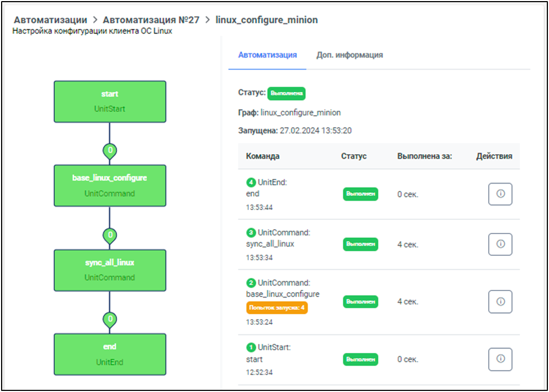Select the base_linux_configure graph node
Image resolution: width=549 pixels, height=392 pixels.
coord(110,186)
